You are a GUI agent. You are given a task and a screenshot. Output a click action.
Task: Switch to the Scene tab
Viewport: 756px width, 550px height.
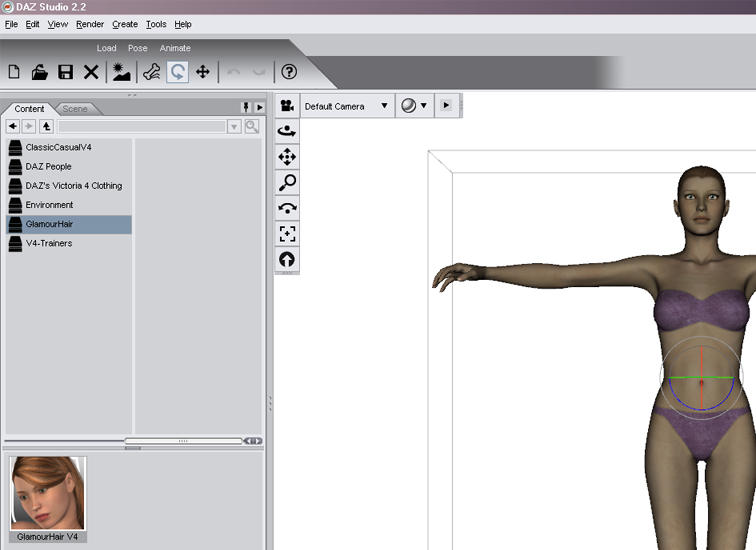[75, 108]
